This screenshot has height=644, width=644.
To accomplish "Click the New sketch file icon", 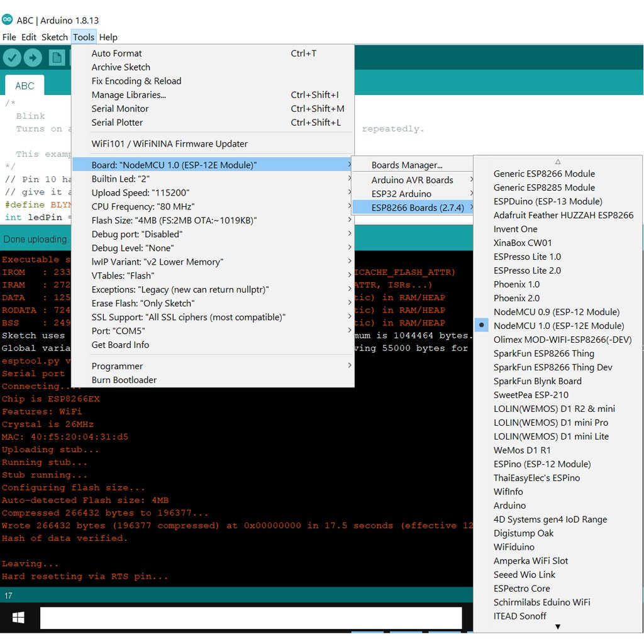I will tap(57, 58).
